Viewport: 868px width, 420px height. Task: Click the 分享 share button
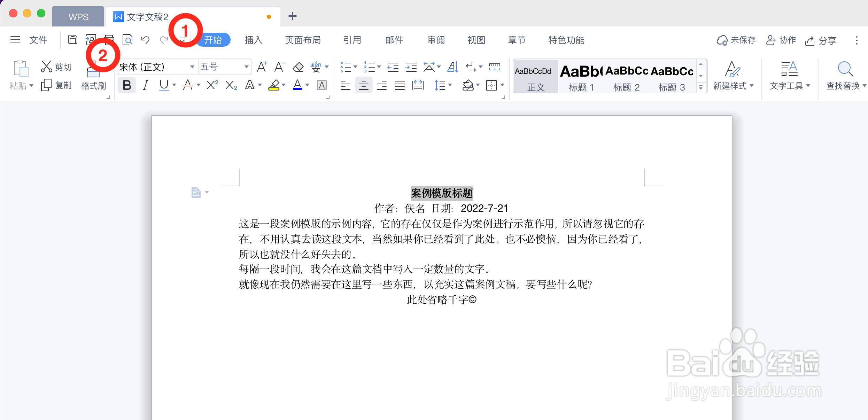(821, 40)
